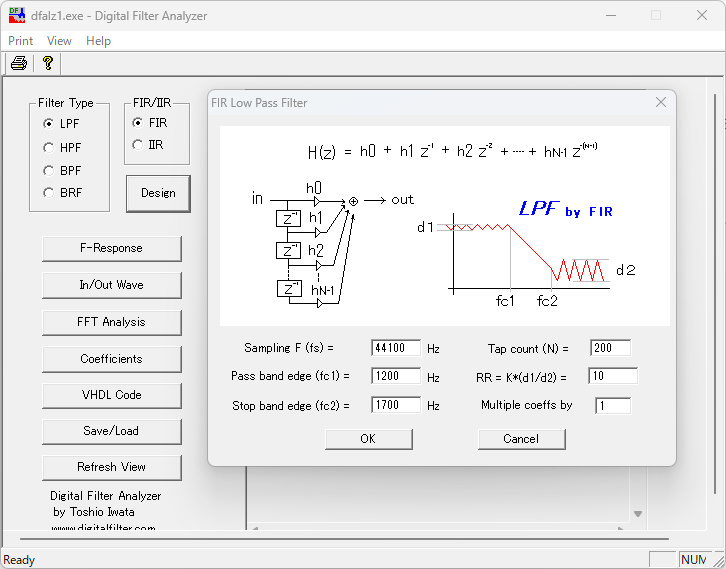Click the Help question mark icon
This screenshot has width=726, height=569.
[x=47, y=64]
